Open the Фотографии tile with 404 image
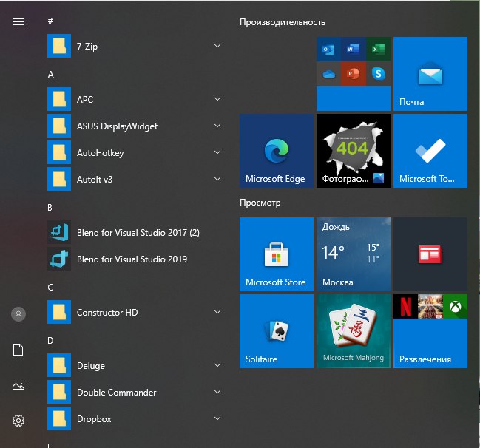The image size is (480, 448). pos(354,151)
